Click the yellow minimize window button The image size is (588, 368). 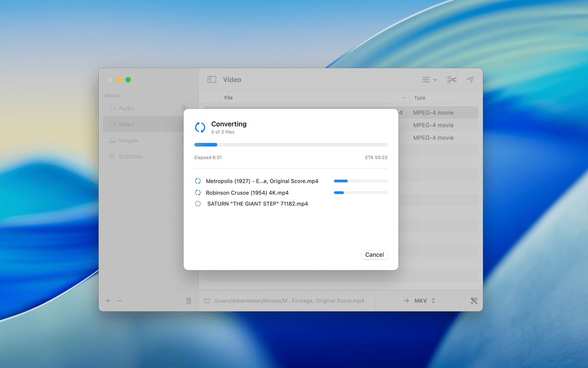[x=119, y=80]
